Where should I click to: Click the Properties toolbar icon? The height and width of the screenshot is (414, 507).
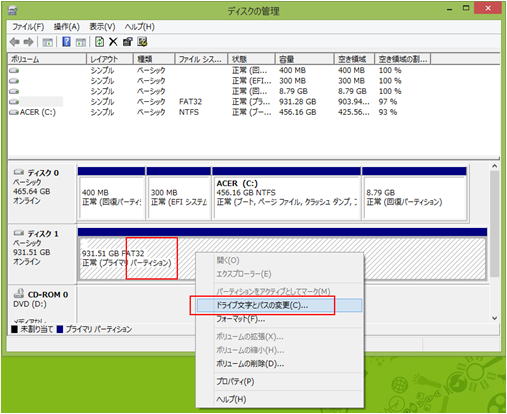(x=128, y=42)
